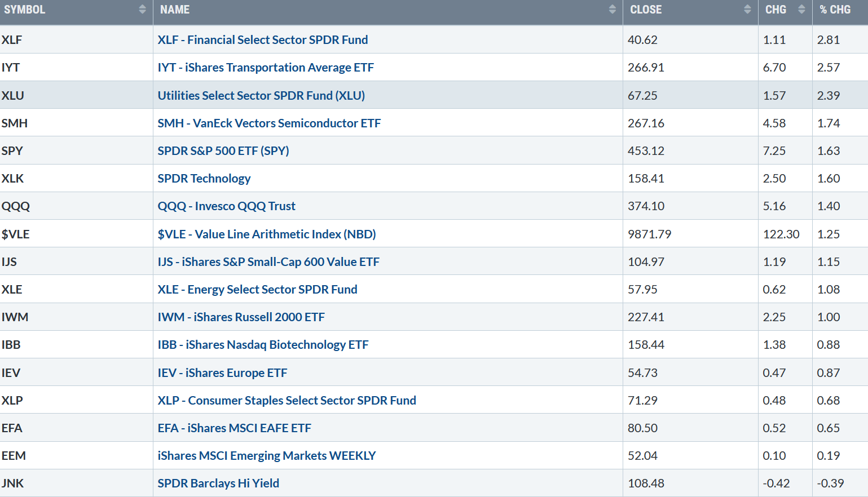
Task: Click percent change 0.19
Action: [x=829, y=456]
